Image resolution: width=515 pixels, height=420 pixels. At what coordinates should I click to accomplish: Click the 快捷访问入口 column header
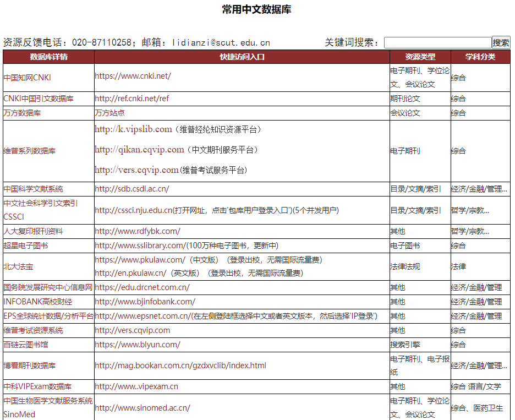tap(242, 57)
